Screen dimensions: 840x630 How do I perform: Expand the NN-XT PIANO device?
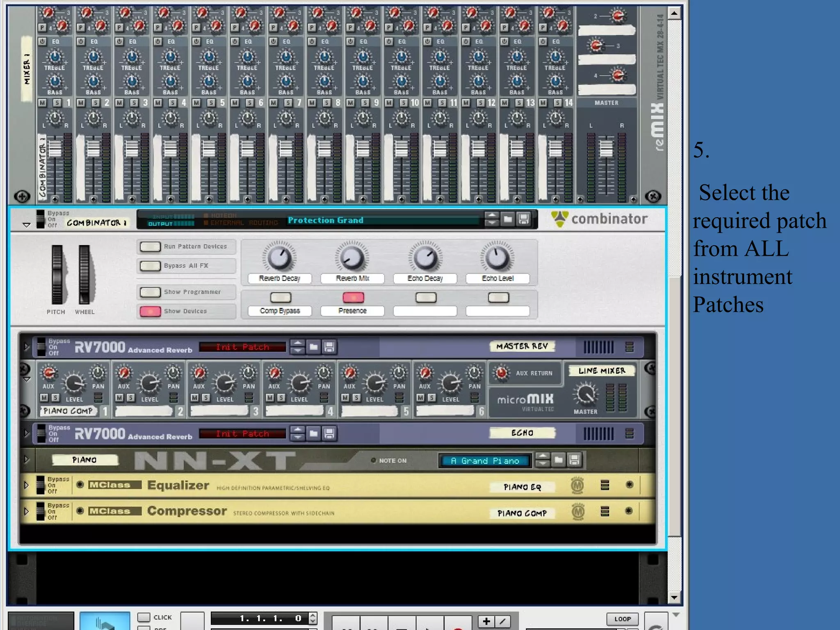27,459
